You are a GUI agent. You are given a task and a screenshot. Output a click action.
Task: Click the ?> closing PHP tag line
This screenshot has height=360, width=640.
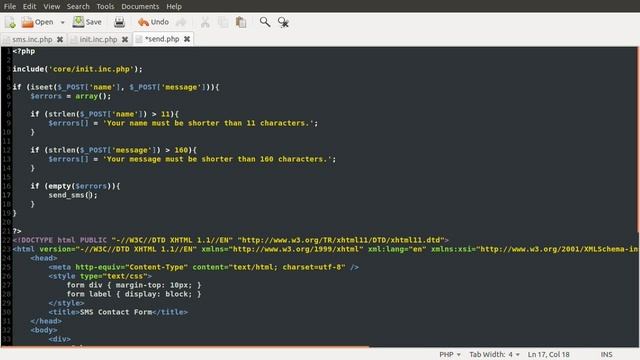[17, 231]
